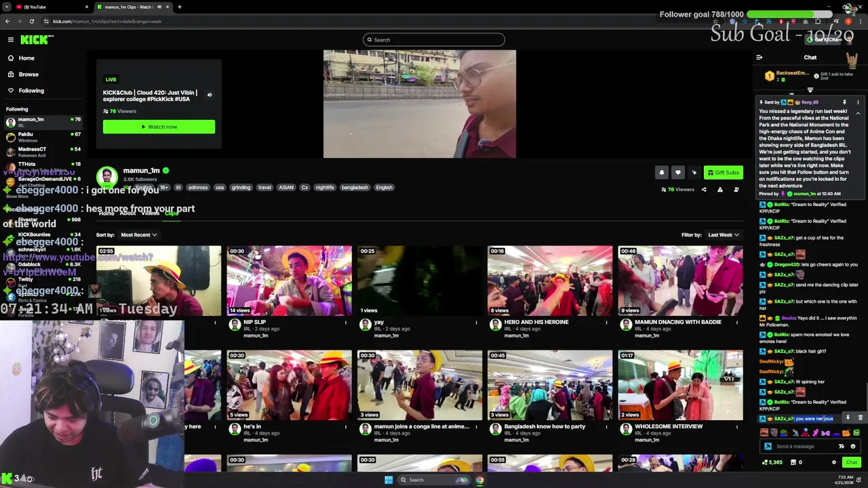Open the viewer list icon right of the report icon
The height and width of the screenshot is (488, 868).
[736, 190]
